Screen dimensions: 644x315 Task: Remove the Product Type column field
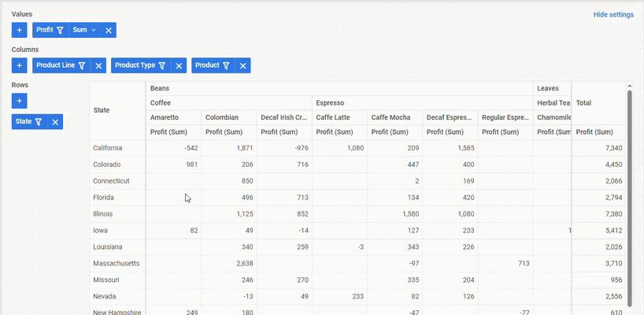(x=179, y=65)
